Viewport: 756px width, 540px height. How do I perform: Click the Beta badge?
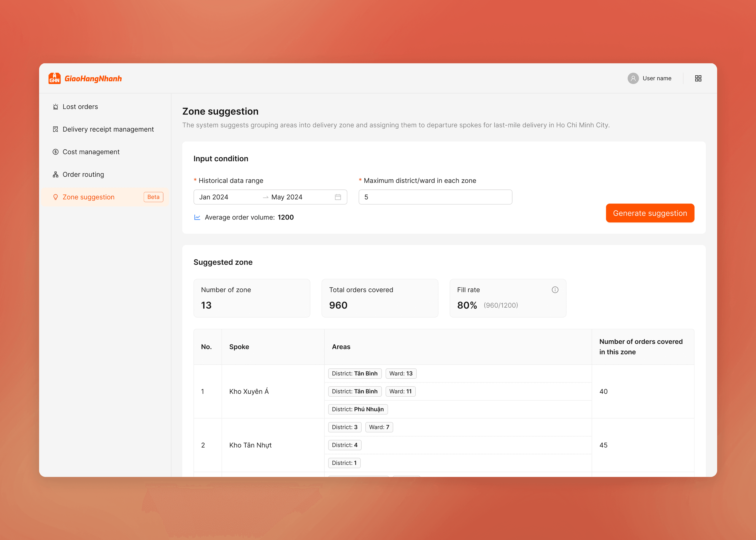153,197
